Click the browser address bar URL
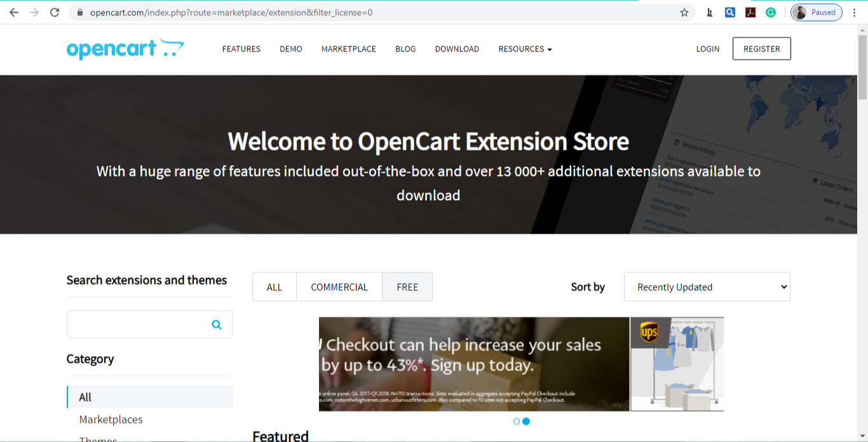The height and width of the screenshot is (442, 868). tap(231, 13)
